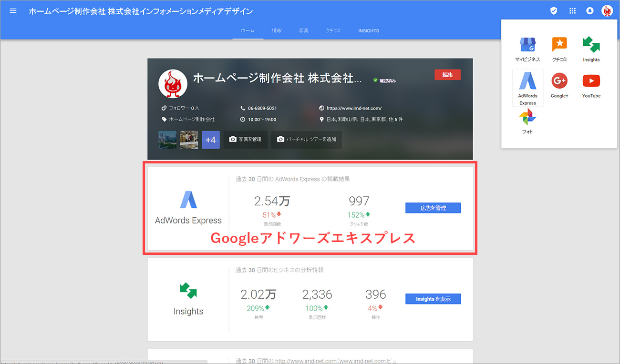Open the notifications bell icon
This screenshot has width=620, height=364.
590,10
